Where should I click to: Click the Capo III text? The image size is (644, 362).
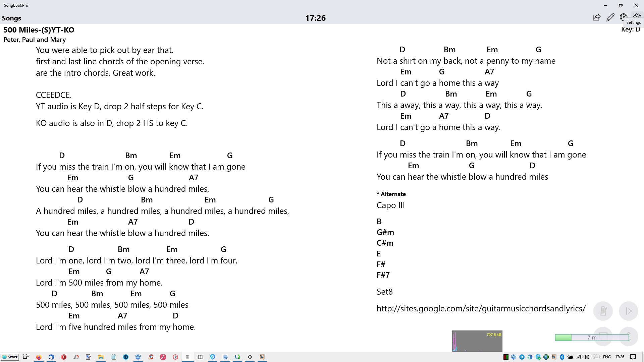[391, 205]
